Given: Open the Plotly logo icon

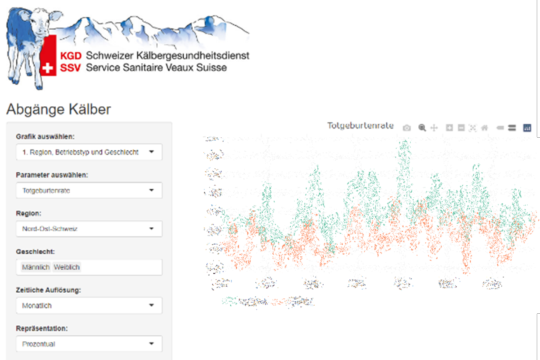Looking at the screenshot, I should click(x=527, y=128).
